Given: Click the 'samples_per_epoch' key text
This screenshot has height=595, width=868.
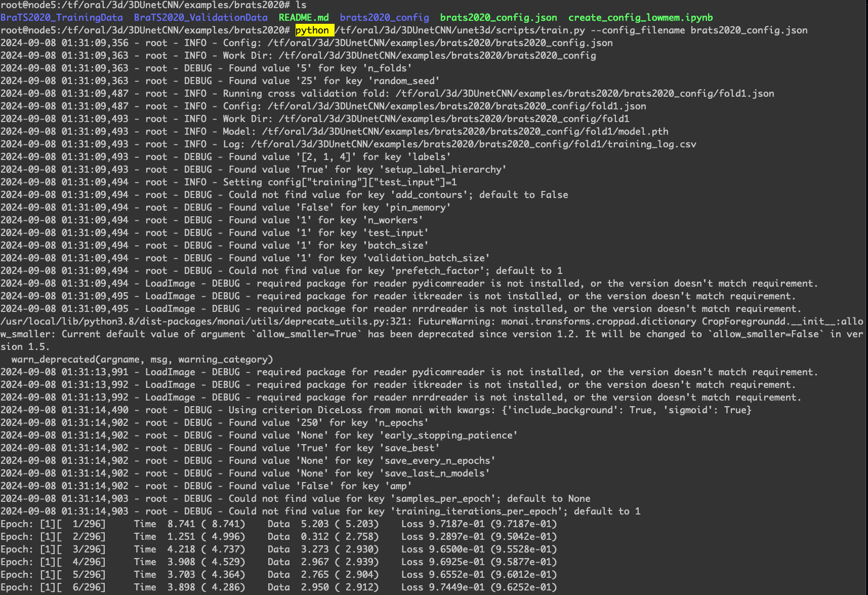Looking at the screenshot, I should pos(443,499).
